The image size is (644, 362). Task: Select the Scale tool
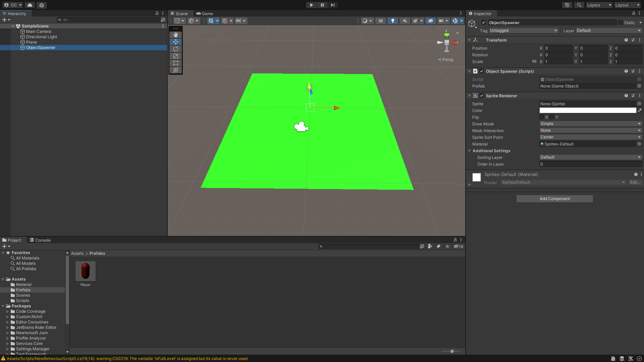(175, 56)
